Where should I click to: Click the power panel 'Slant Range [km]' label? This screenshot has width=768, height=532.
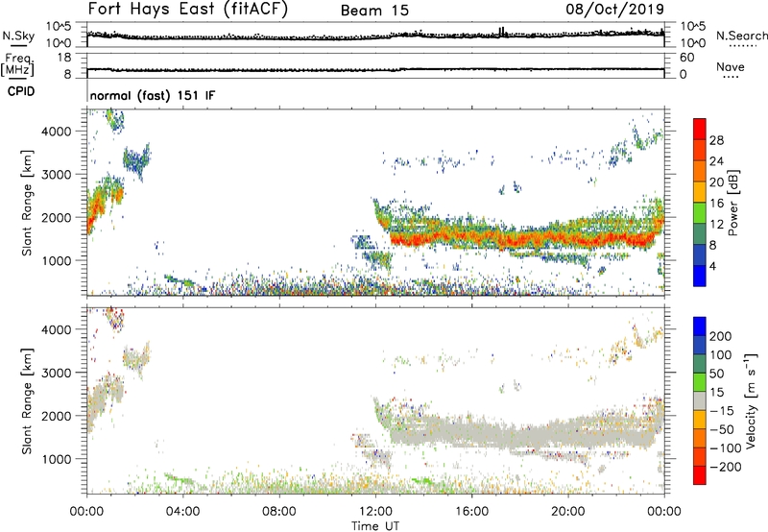pyautogui.click(x=27, y=203)
